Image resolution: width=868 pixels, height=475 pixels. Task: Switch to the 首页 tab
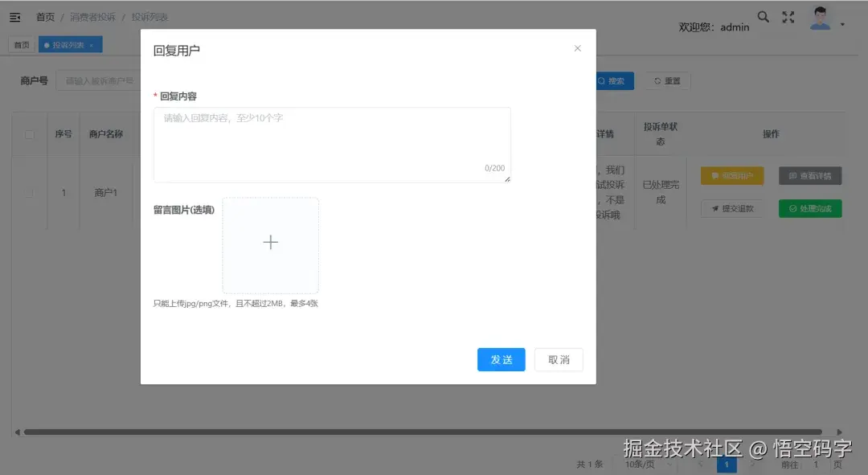(x=21, y=44)
